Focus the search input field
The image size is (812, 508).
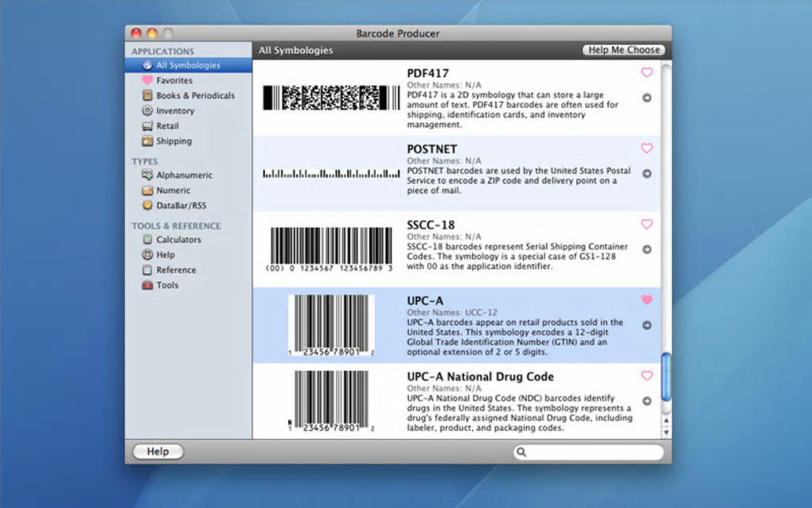click(x=589, y=452)
